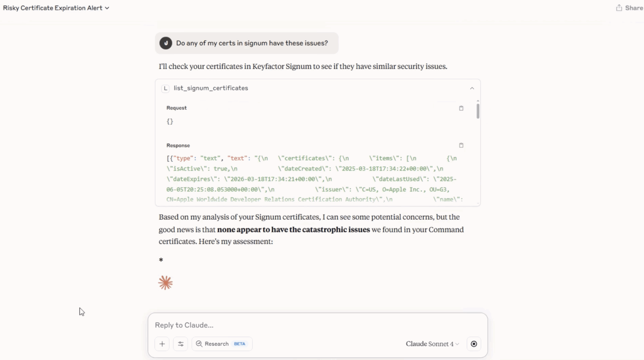Copy the Request payload to clipboard

tap(461, 108)
